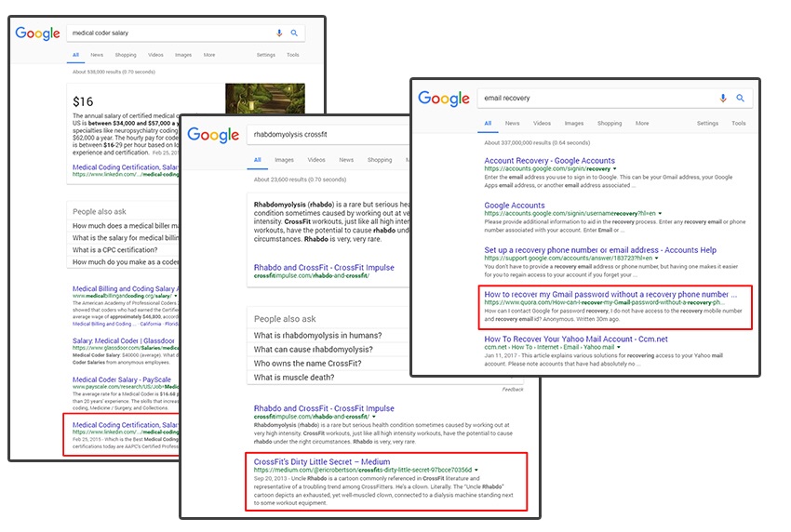Open News tab in rhabdomyolysis crossfit window

pos(346,159)
